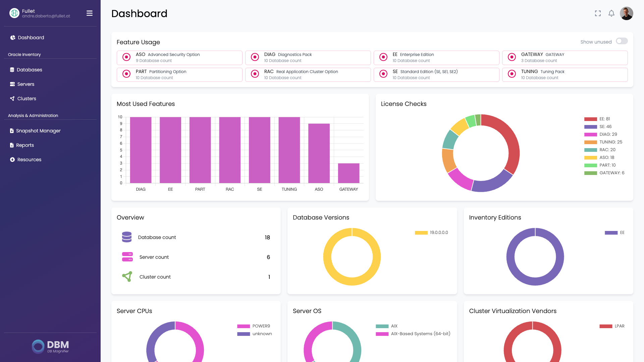This screenshot has height=362, width=644.
Task: Click the GATEWAY feature usage card
Action: (565, 58)
